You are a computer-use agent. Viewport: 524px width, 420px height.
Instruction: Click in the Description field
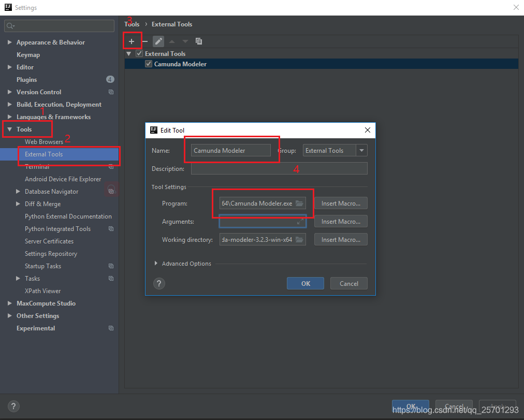pyautogui.click(x=279, y=168)
